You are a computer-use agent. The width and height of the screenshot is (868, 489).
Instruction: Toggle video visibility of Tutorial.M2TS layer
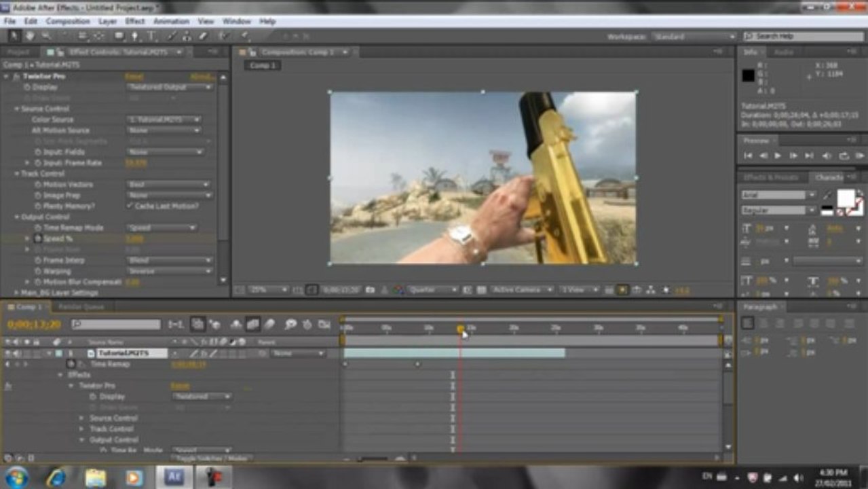point(8,353)
